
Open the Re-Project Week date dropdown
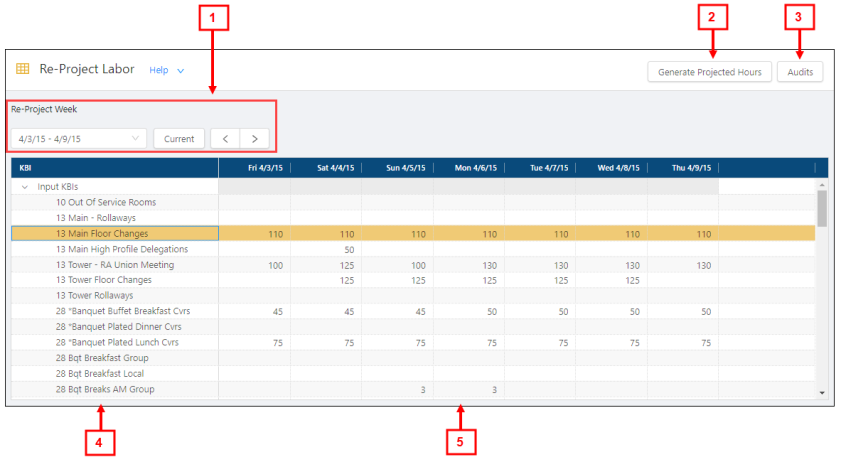(136, 138)
